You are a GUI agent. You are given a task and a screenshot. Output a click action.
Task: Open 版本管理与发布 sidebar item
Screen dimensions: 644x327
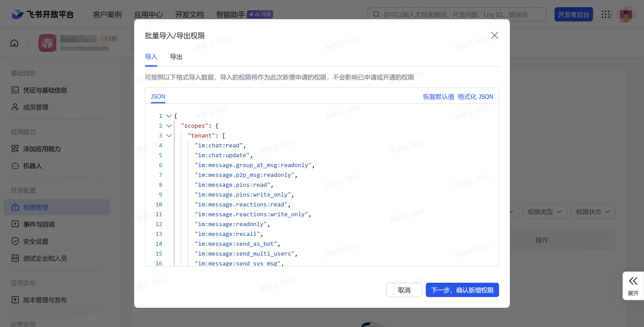click(x=45, y=300)
